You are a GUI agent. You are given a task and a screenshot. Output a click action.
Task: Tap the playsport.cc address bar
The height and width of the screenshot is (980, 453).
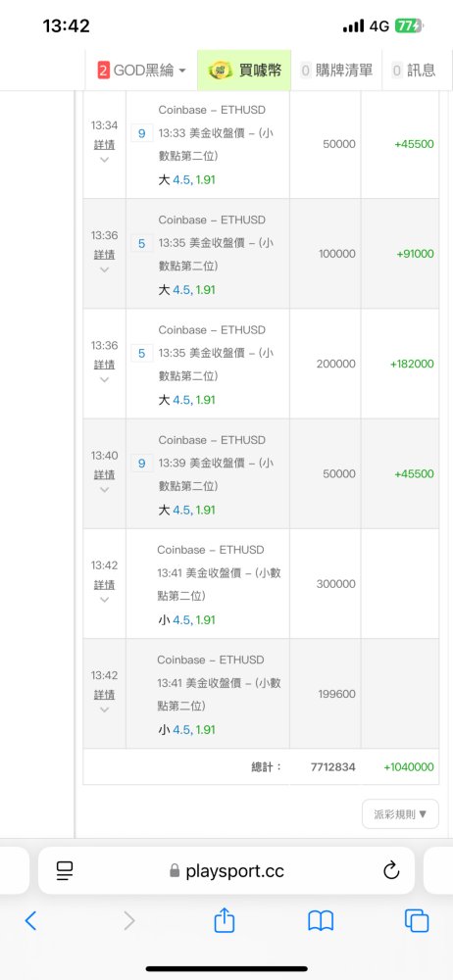226,870
